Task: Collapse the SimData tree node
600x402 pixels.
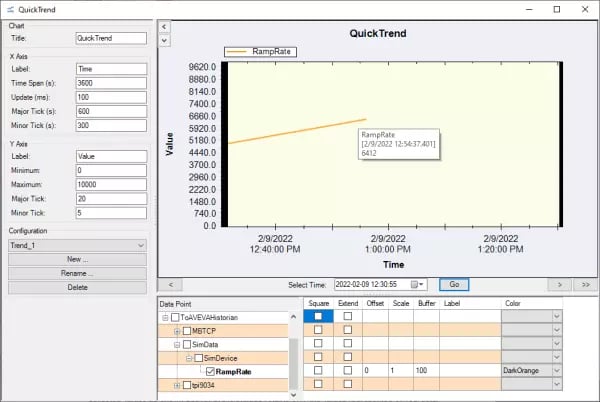Action: click(x=177, y=345)
